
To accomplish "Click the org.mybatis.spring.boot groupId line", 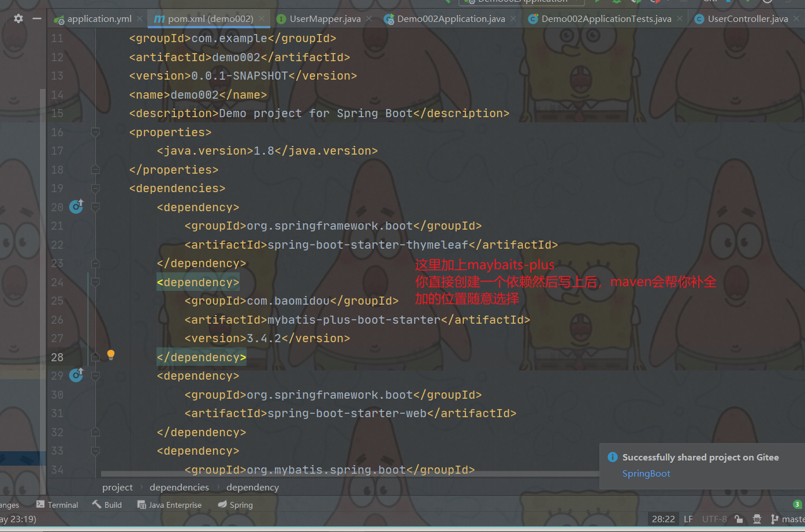I will pos(330,470).
